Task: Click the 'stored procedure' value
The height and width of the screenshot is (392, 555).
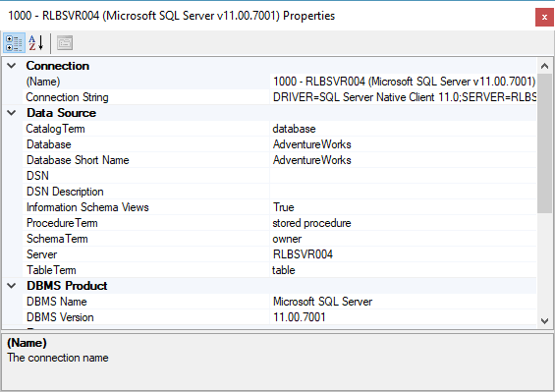Action: pyautogui.click(x=311, y=223)
